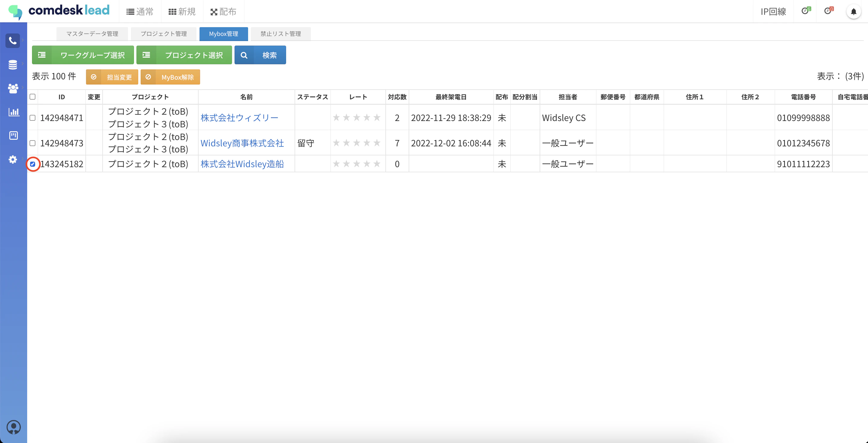Click phone number 01099998888
Image resolution: width=868 pixels, height=443 pixels.
pos(804,118)
